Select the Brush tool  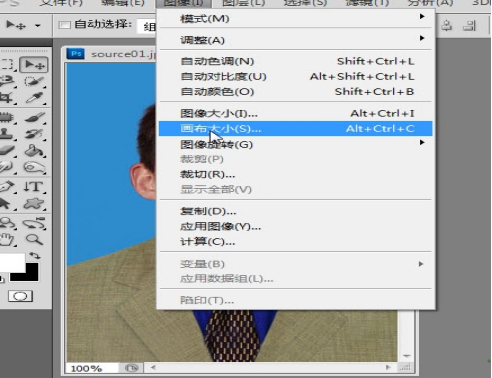(x=34, y=117)
